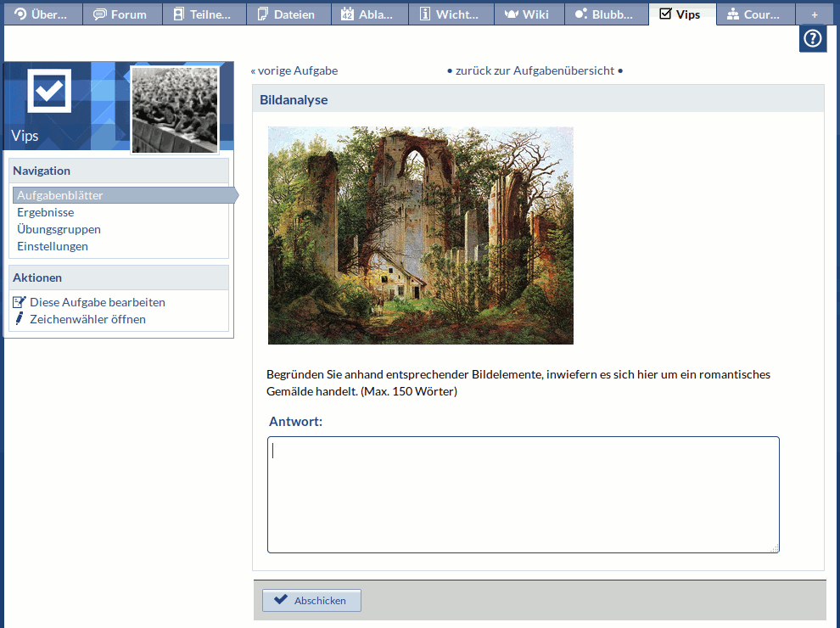840x628 pixels.
Task: Open the help question mark icon
Action: click(x=812, y=39)
